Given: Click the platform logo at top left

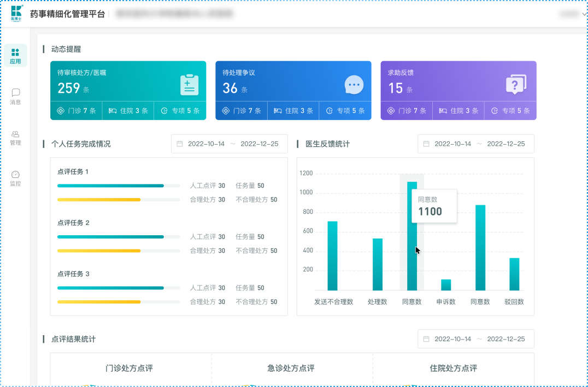Looking at the screenshot, I should click(x=16, y=14).
